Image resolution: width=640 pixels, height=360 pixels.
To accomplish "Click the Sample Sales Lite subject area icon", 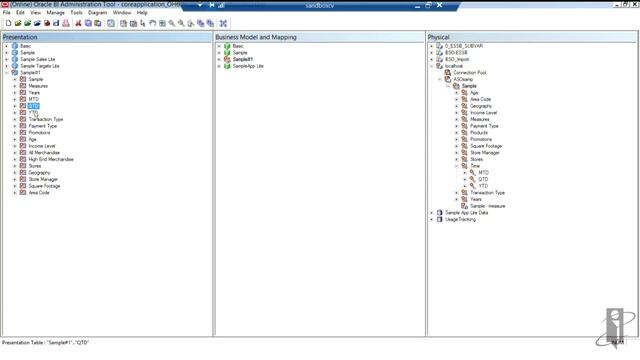I will click(x=15, y=59).
